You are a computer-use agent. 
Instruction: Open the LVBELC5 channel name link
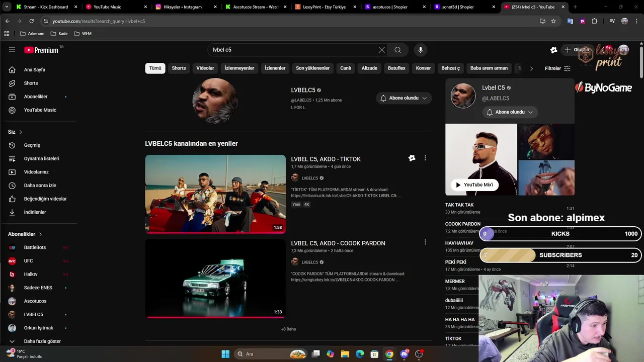pyautogui.click(x=303, y=90)
